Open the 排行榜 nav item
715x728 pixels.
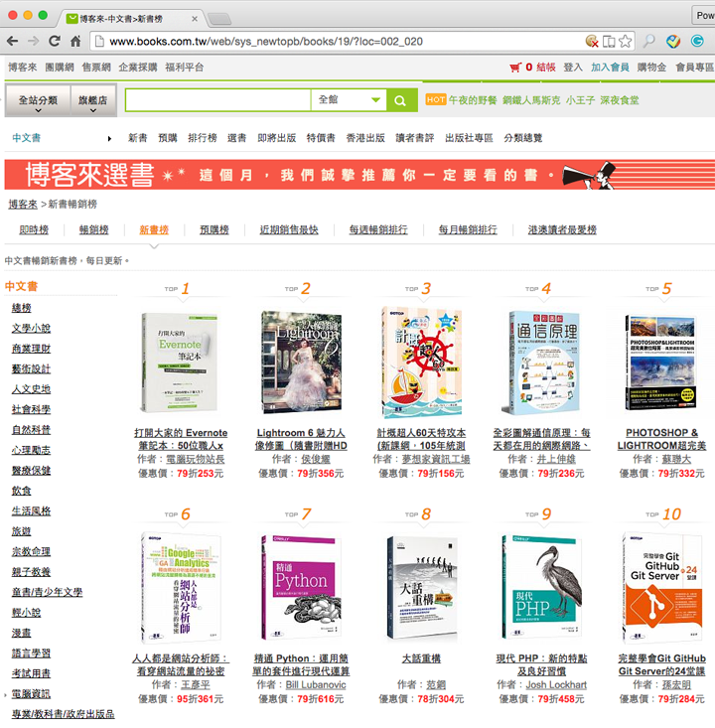click(202, 138)
